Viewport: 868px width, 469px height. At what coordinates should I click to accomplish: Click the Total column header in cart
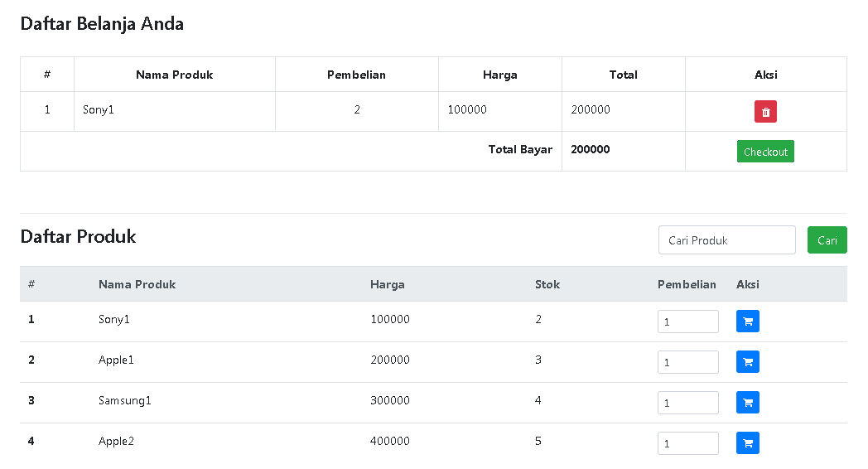[624, 75]
